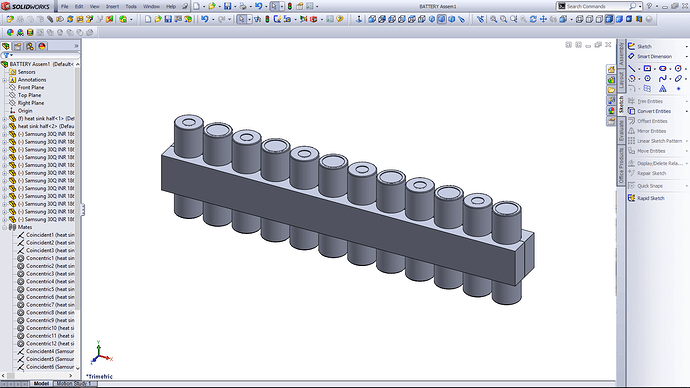Toggle the Select cursor tool button
This screenshot has width=690, height=388.
274,6
